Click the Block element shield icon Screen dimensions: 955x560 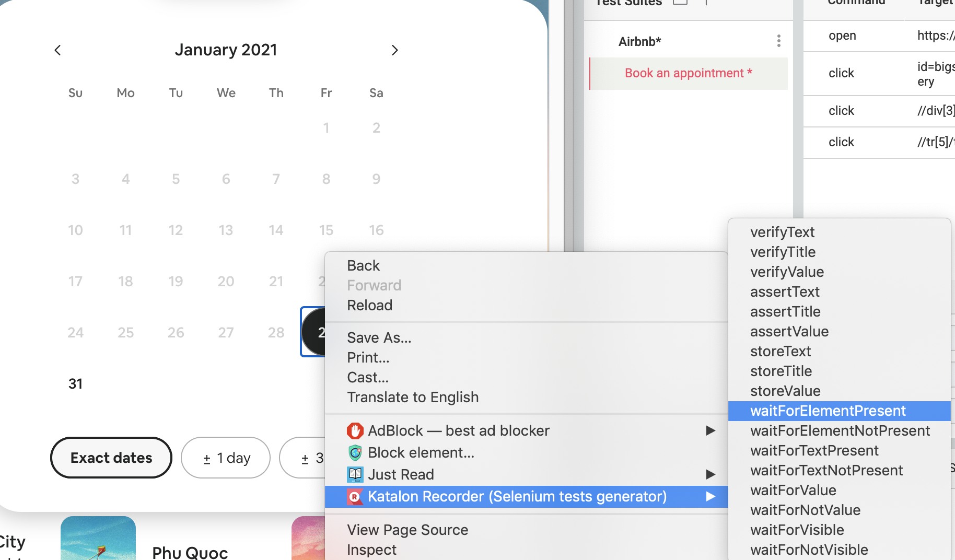[x=355, y=452]
